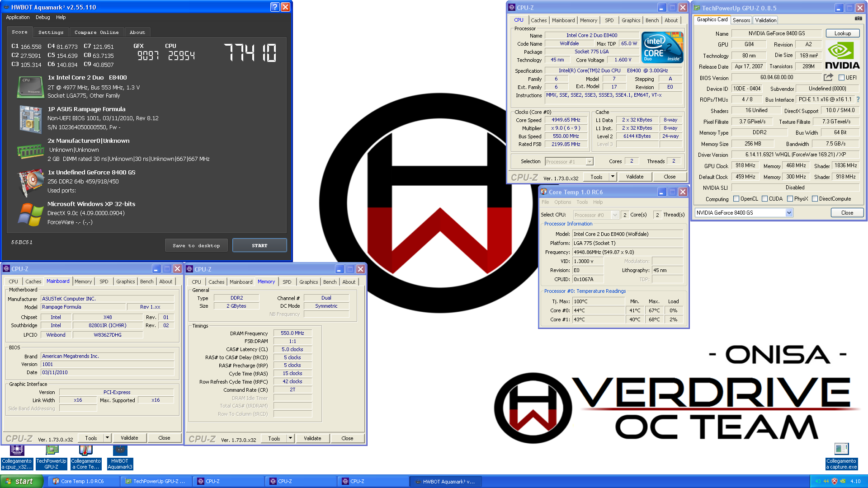Click the CPU chip icon in Aquamark
Image resolution: width=868 pixels, height=488 pixels.
coord(30,87)
